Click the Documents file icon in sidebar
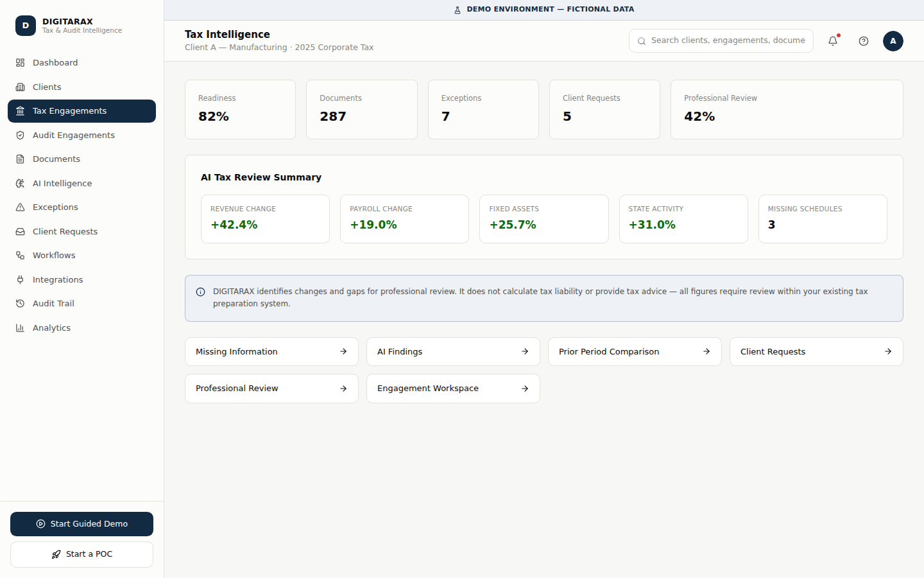This screenshot has width=924, height=578. point(20,159)
